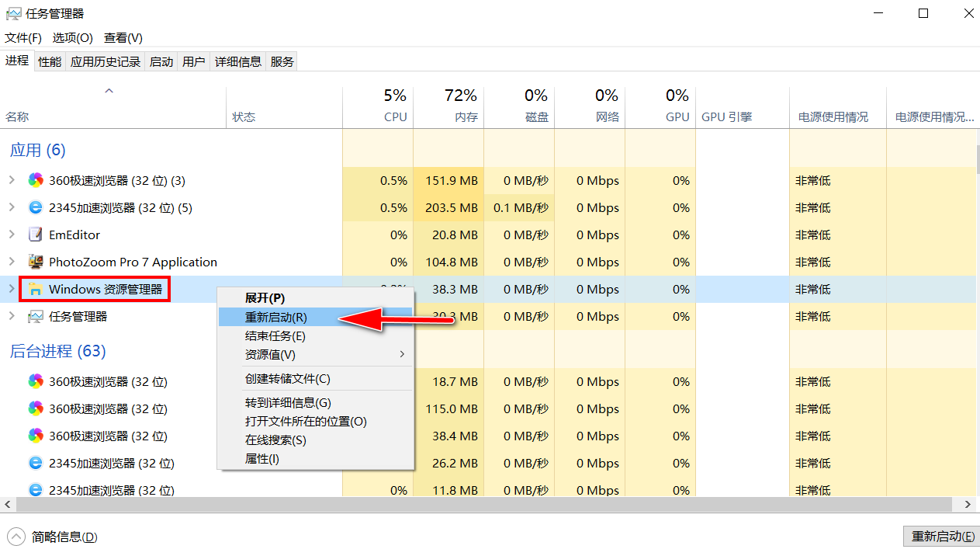Click the 20.8 MB memory cell of EmEditor
This screenshot has width=980, height=556.
[x=448, y=235]
